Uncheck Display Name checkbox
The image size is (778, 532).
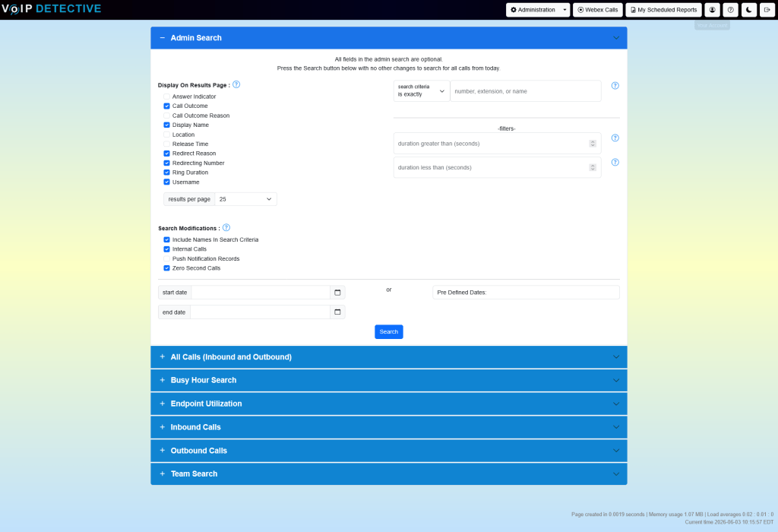(166, 125)
